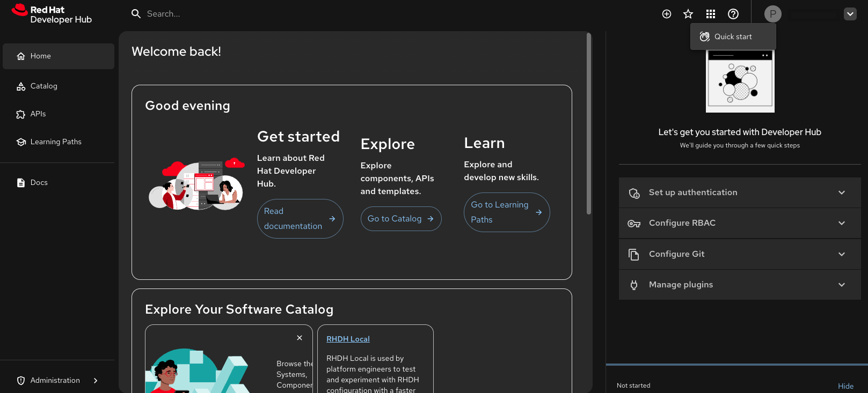The width and height of the screenshot is (868, 393).
Task: Open the application launcher grid icon
Action: pos(711,14)
